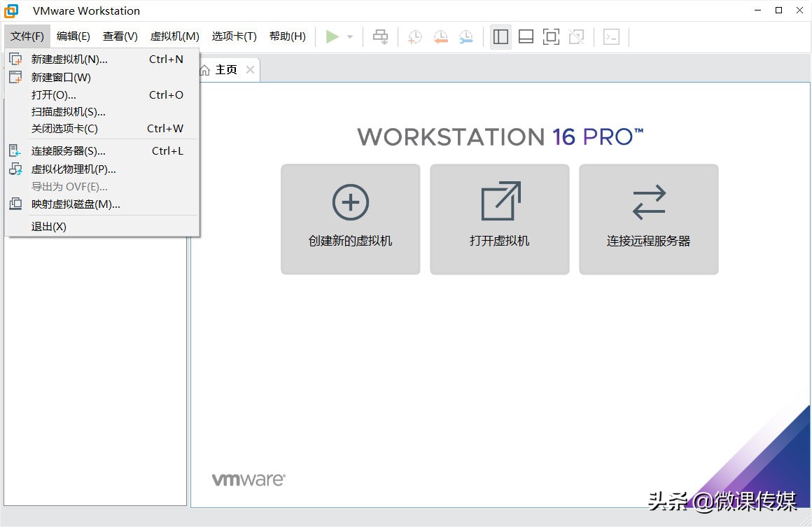Screen dimensions: 812x527
Task: Select 打开(O)... menu entry
Action: coord(102,94)
